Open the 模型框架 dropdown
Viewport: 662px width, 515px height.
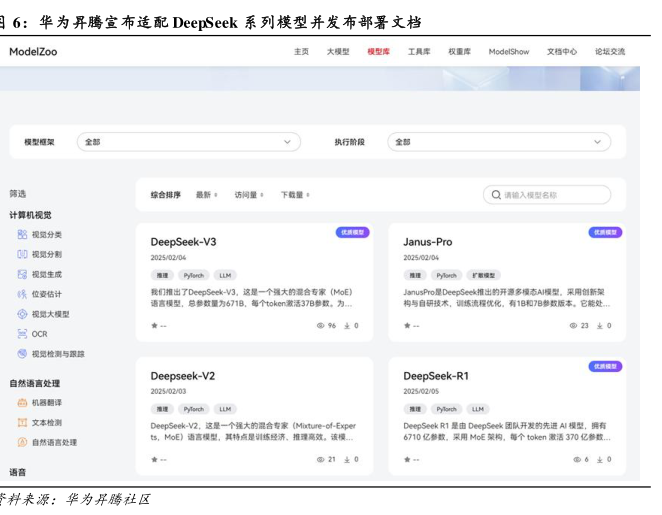coord(189,142)
